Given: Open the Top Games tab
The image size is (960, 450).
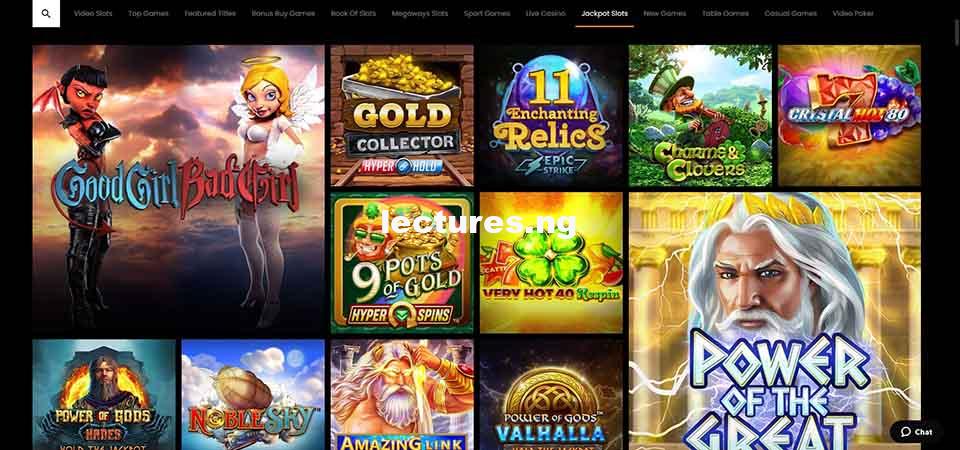Looking at the screenshot, I should tap(148, 13).
